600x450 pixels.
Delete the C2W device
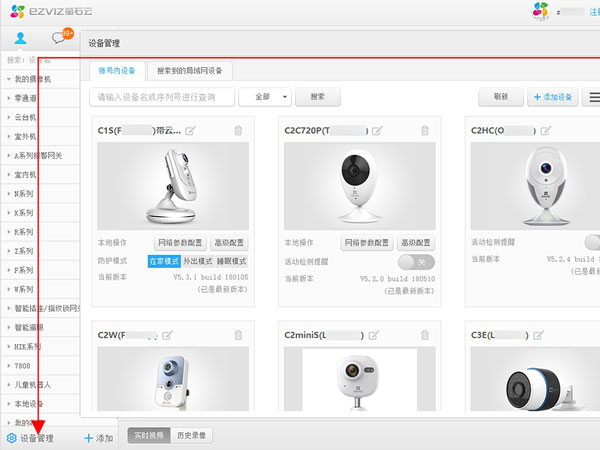pos(238,335)
